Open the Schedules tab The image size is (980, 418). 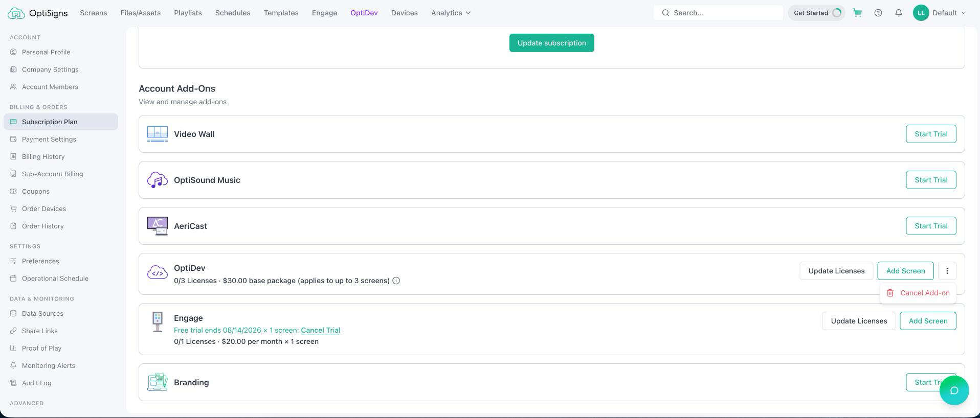click(x=233, y=13)
